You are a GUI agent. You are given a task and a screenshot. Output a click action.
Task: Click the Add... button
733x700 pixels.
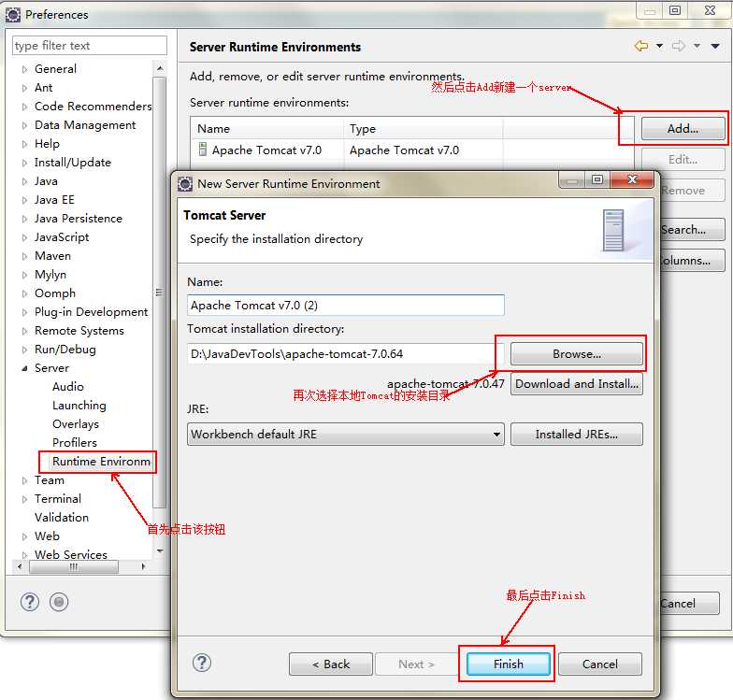tap(683, 129)
